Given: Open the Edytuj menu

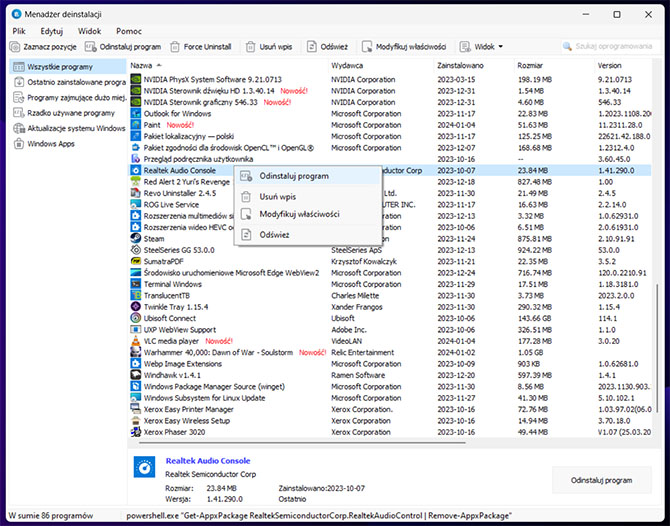Looking at the screenshot, I should pyautogui.click(x=51, y=31).
